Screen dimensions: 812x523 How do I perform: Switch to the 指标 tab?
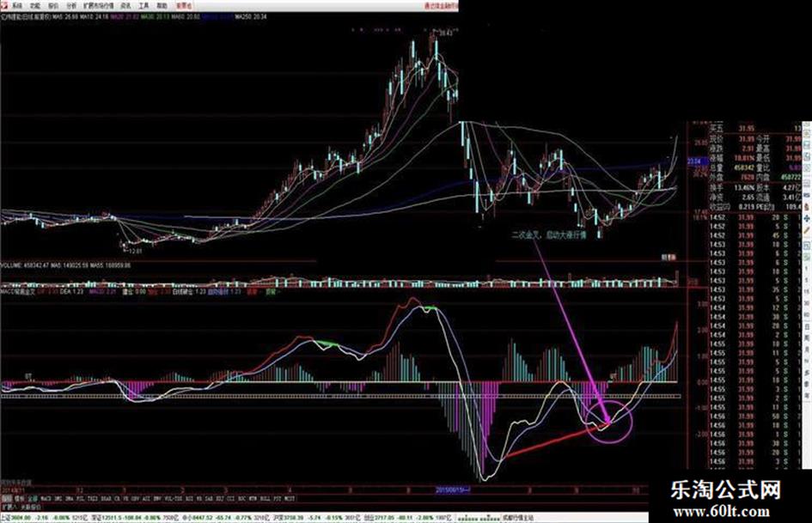7,498
